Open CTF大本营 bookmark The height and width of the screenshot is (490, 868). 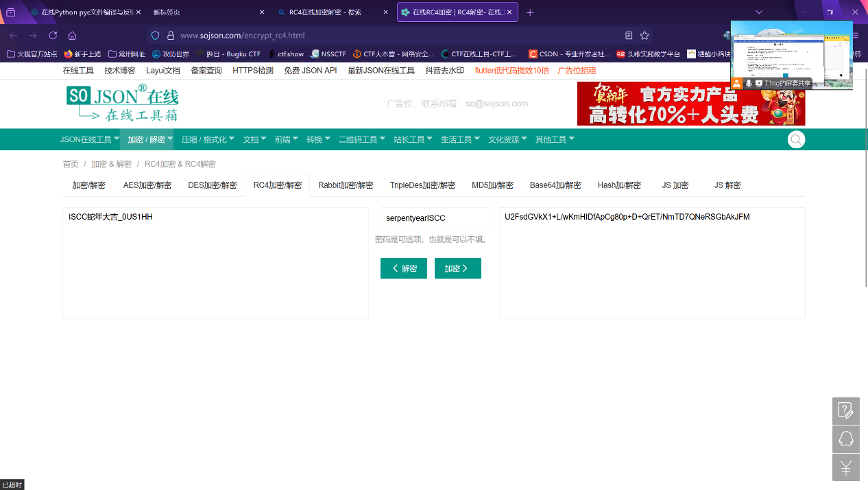(x=394, y=54)
